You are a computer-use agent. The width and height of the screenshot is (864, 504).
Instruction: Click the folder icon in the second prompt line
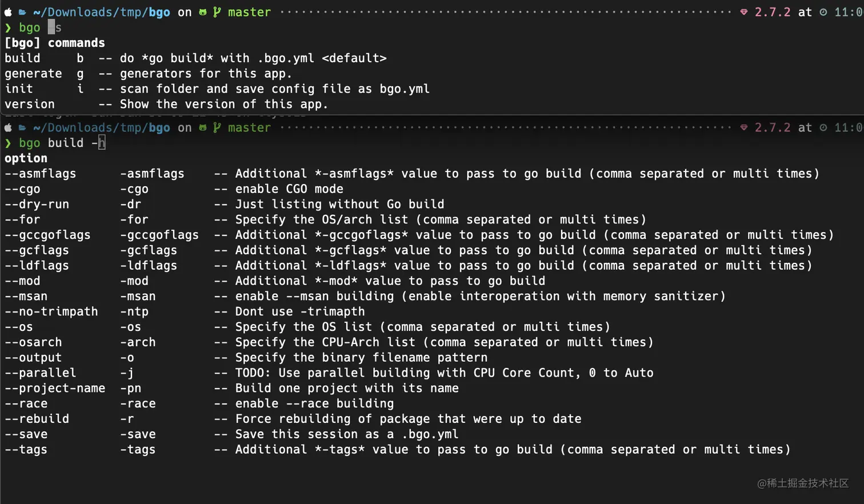22,127
